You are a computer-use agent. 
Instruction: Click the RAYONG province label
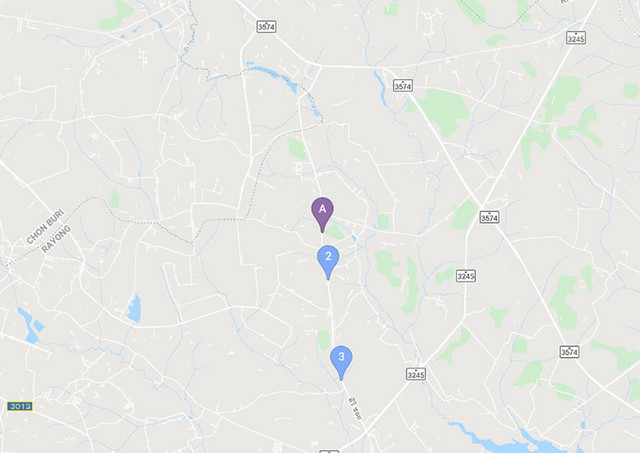click(x=56, y=239)
